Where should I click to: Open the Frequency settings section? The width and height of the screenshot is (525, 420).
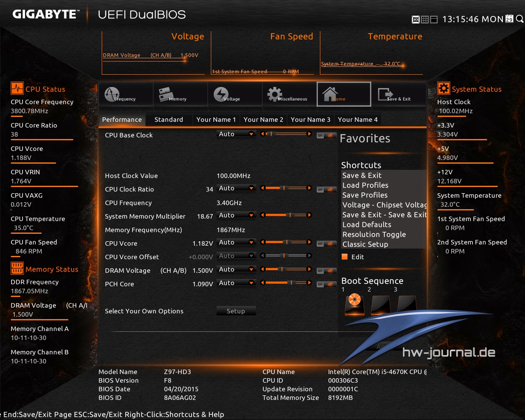(126, 94)
